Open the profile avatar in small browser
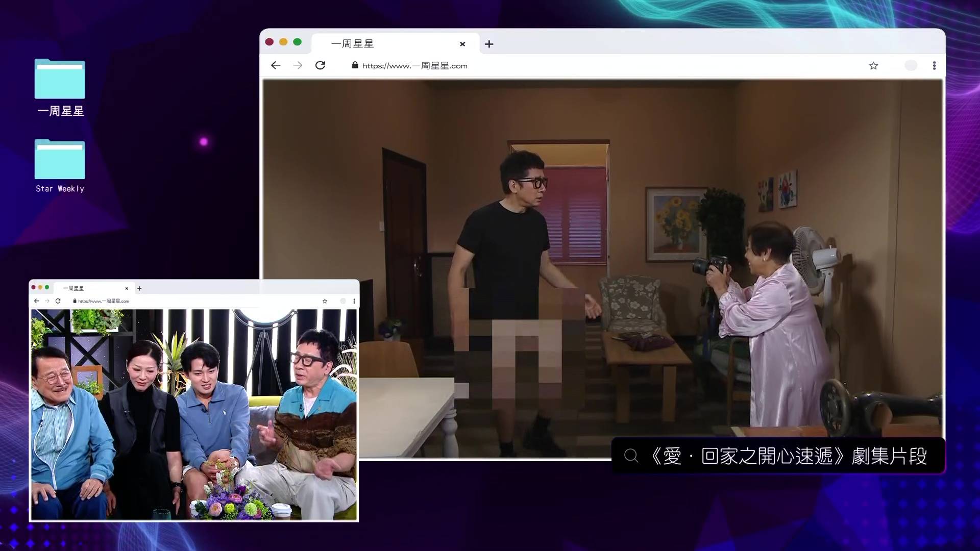The width and height of the screenshot is (980, 551). (x=343, y=301)
